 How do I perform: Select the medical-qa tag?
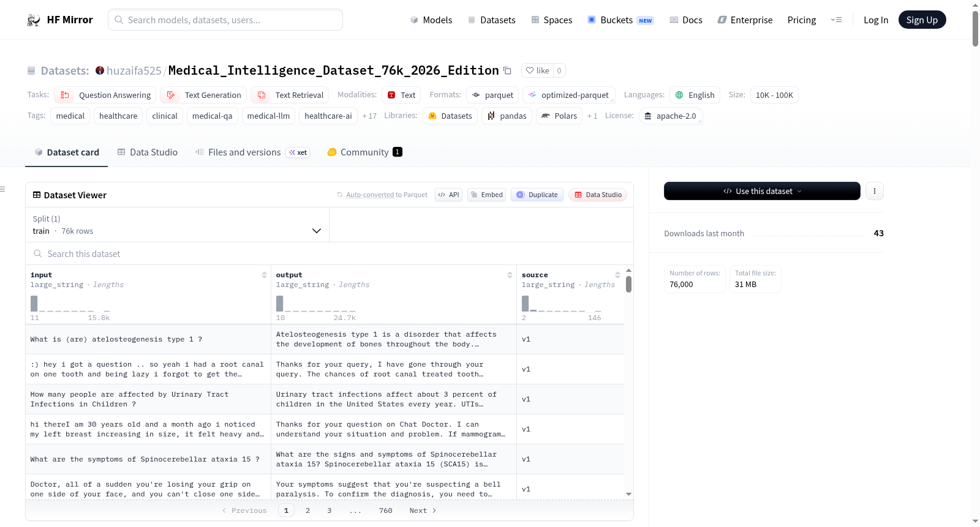click(212, 116)
